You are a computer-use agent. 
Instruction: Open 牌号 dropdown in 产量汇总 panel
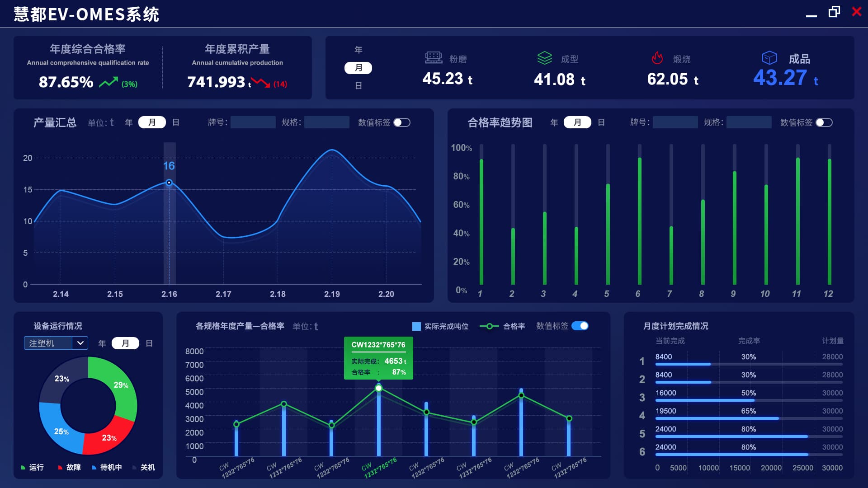click(253, 122)
